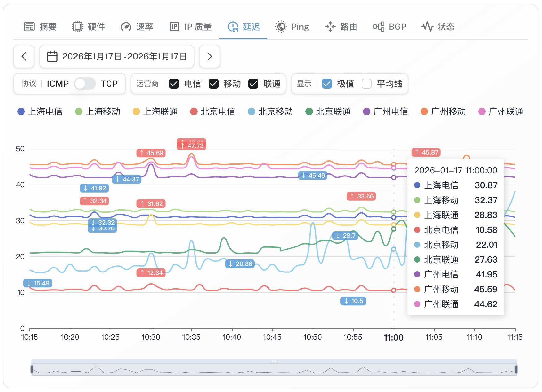The width and height of the screenshot is (542, 392).
Task: Click the 上海电信 legend color dot
Action: [21, 111]
